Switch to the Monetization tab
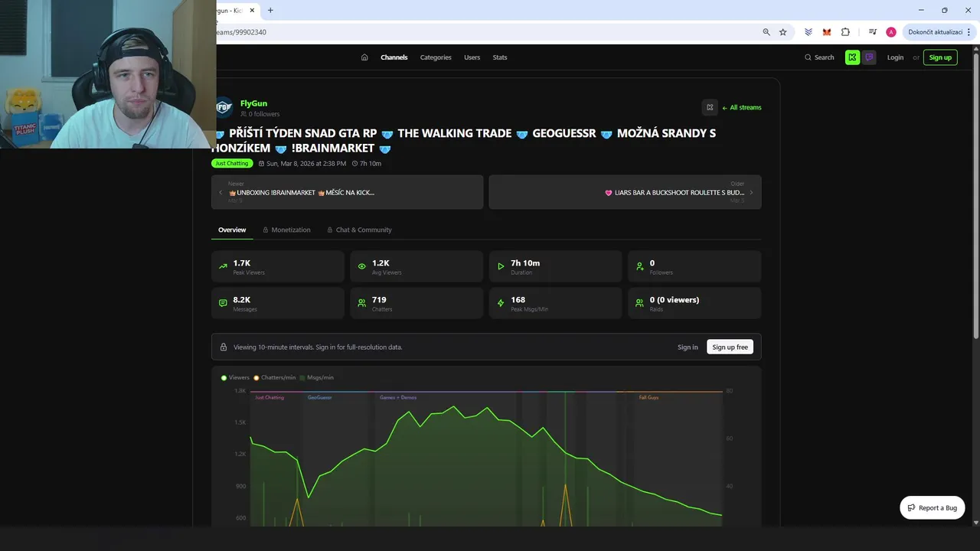 click(x=286, y=230)
